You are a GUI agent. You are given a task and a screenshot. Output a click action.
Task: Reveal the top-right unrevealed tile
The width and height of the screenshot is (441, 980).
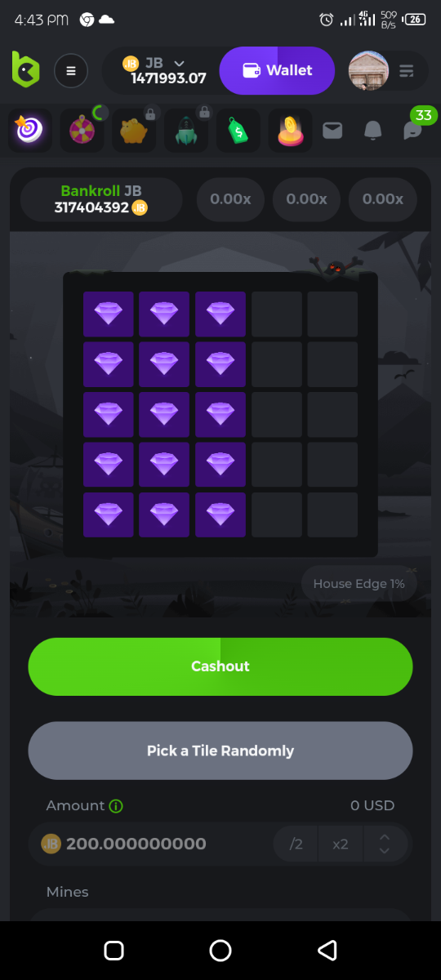click(332, 314)
